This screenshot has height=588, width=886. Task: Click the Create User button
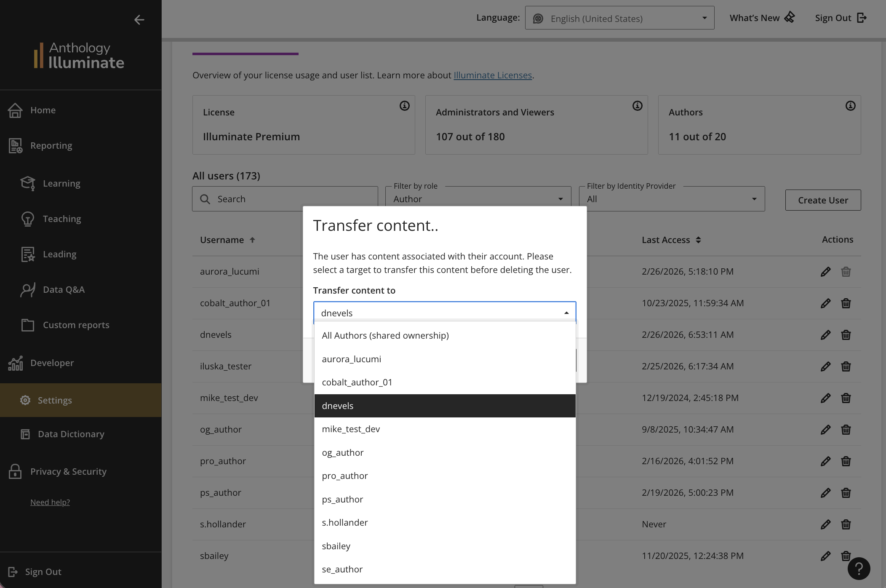coord(823,200)
